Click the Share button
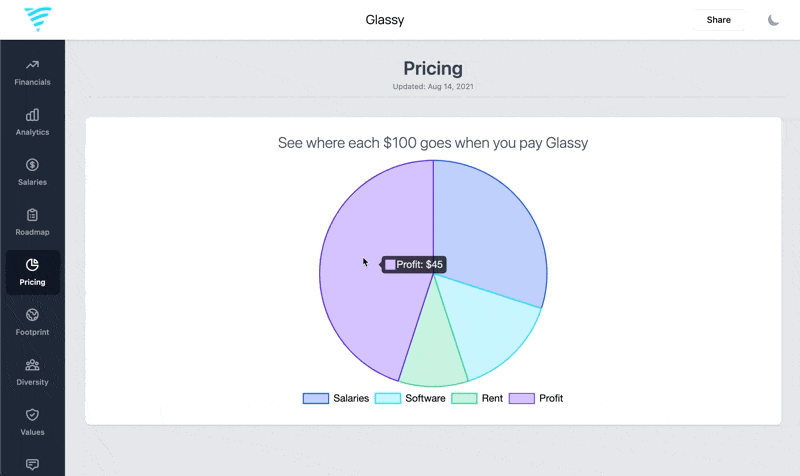Viewport: 800px width, 476px height. 718,20
